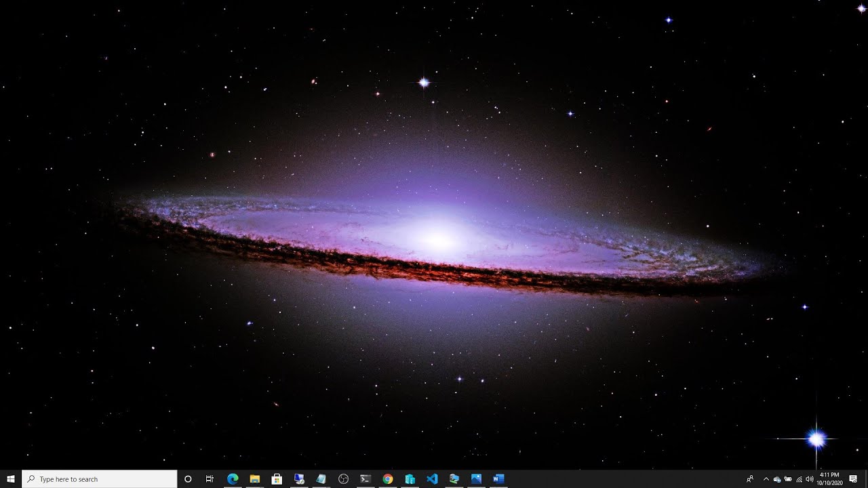The width and height of the screenshot is (868, 488).
Task: Click Show Desktop strip at the taskbar's far edge
Action: [x=866, y=479]
